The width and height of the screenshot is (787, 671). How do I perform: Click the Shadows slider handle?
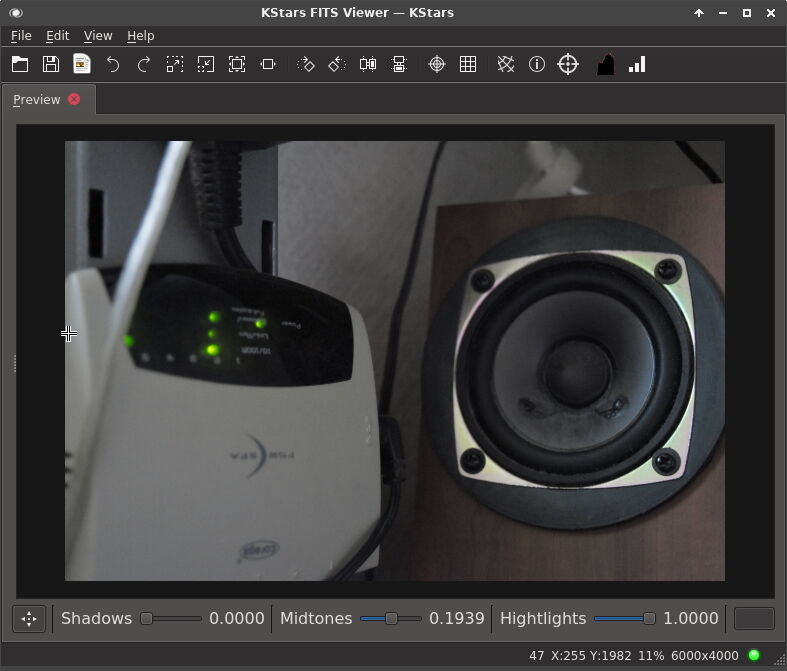146,618
